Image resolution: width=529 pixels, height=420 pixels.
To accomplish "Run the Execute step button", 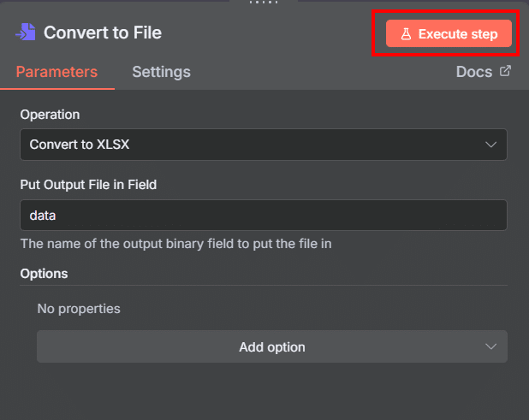I will (449, 33).
